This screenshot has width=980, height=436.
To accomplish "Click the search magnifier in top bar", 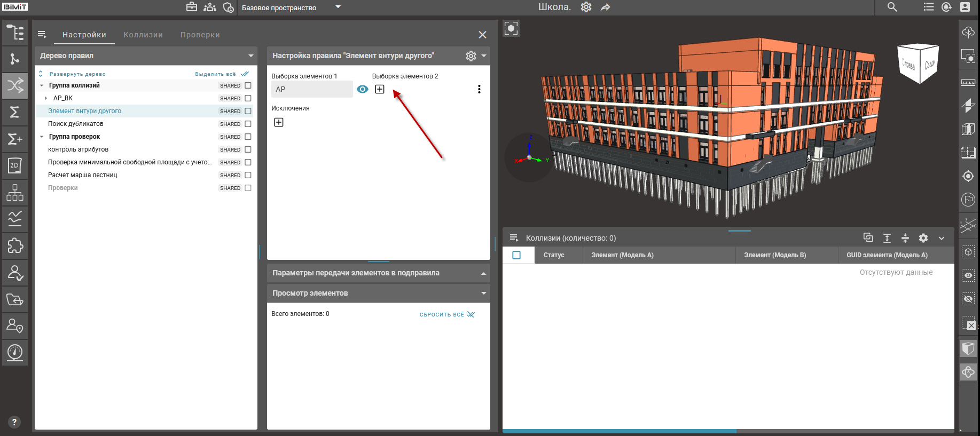I will [892, 7].
